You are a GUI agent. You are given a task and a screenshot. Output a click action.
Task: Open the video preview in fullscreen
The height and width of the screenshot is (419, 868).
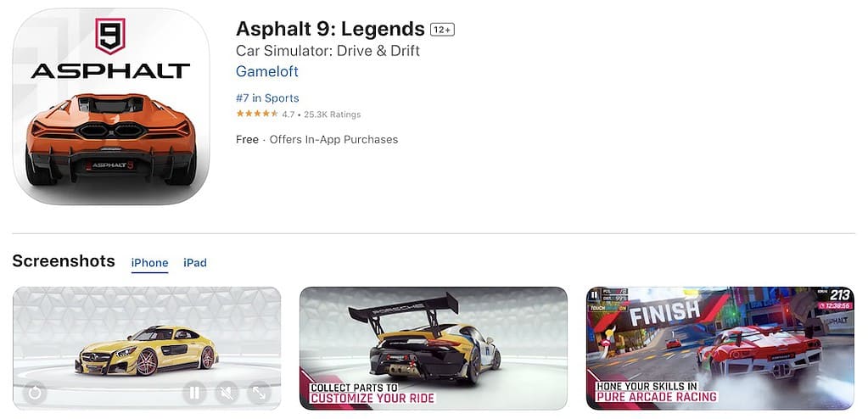pyautogui.click(x=259, y=393)
